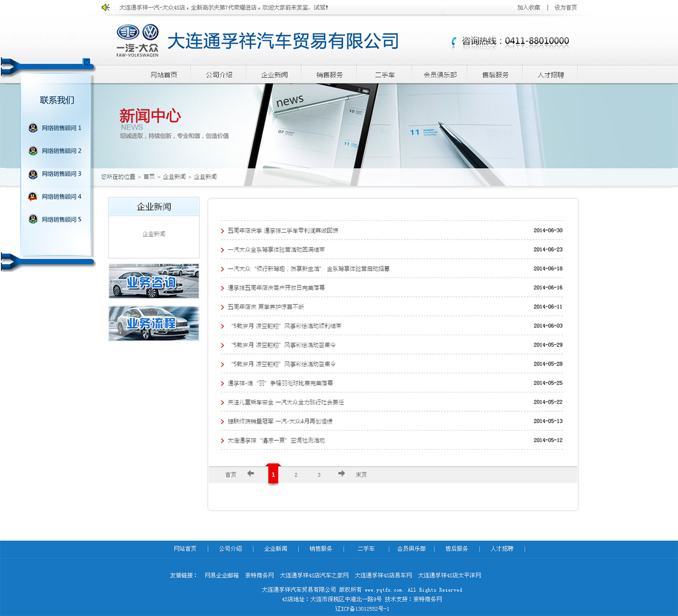Open the 业务流程 banner image
Screen dimensions: 678x616
tap(154, 324)
